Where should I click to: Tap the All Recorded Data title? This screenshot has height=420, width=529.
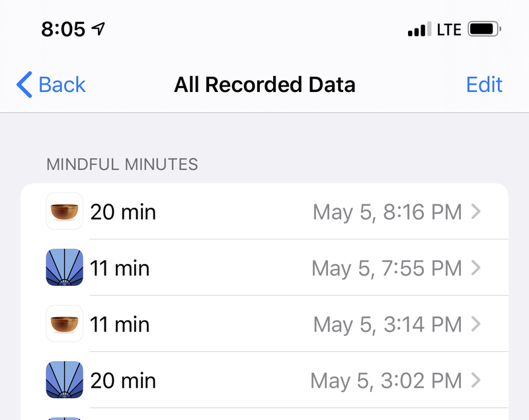(264, 85)
